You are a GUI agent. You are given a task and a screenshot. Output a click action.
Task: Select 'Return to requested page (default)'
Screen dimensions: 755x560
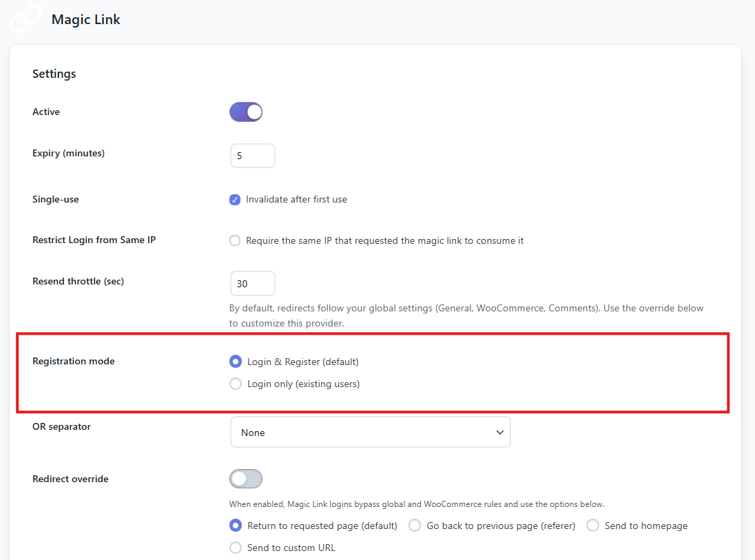point(235,525)
